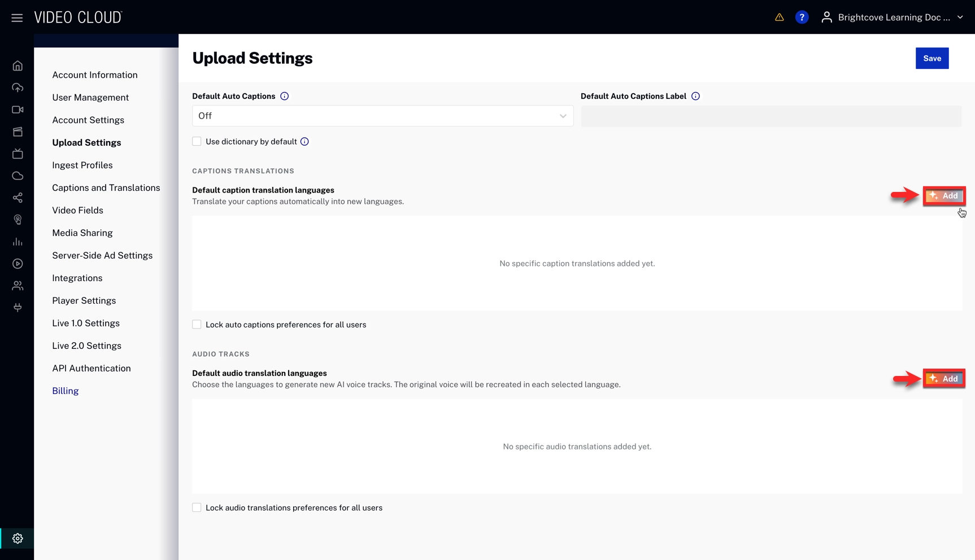This screenshot has height=560, width=975.
Task: Click the blue help question mark icon
Action: [x=802, y=17]
